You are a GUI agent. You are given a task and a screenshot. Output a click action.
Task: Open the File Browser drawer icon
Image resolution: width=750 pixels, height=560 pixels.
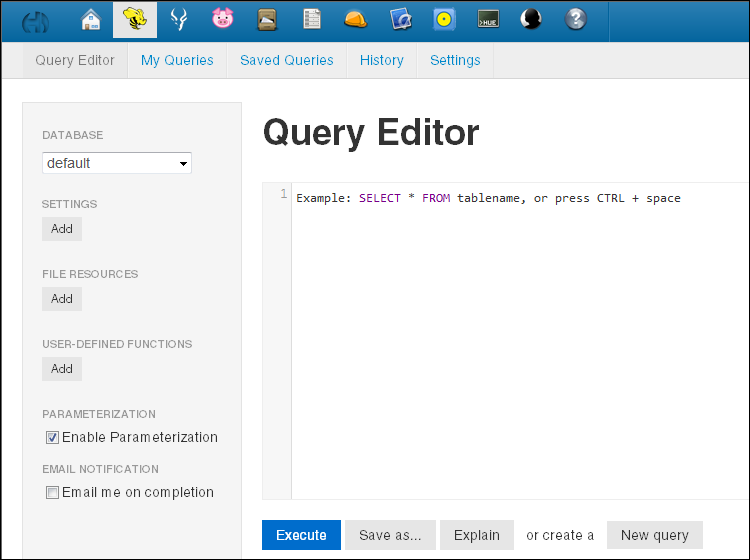coord(267,20)
